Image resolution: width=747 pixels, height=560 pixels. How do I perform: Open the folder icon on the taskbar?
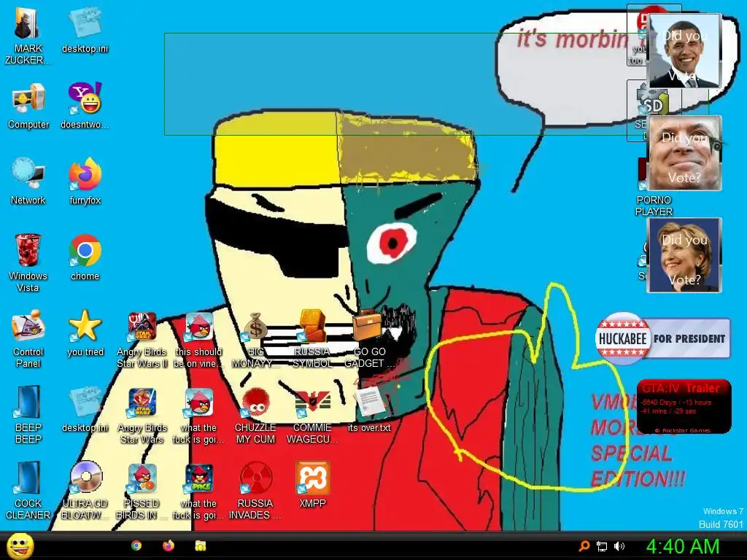[x=201, y=545]
